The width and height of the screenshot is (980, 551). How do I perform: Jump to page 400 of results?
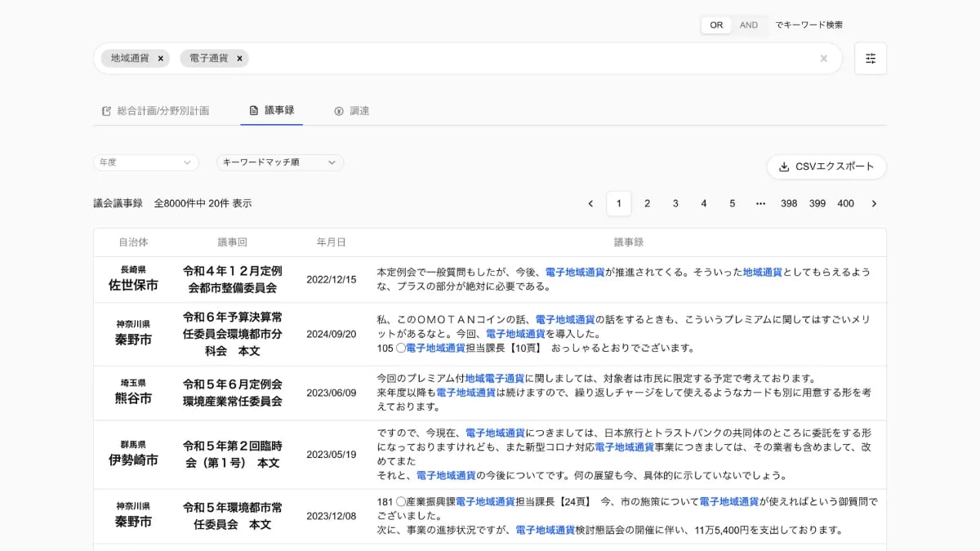(846, 203)
